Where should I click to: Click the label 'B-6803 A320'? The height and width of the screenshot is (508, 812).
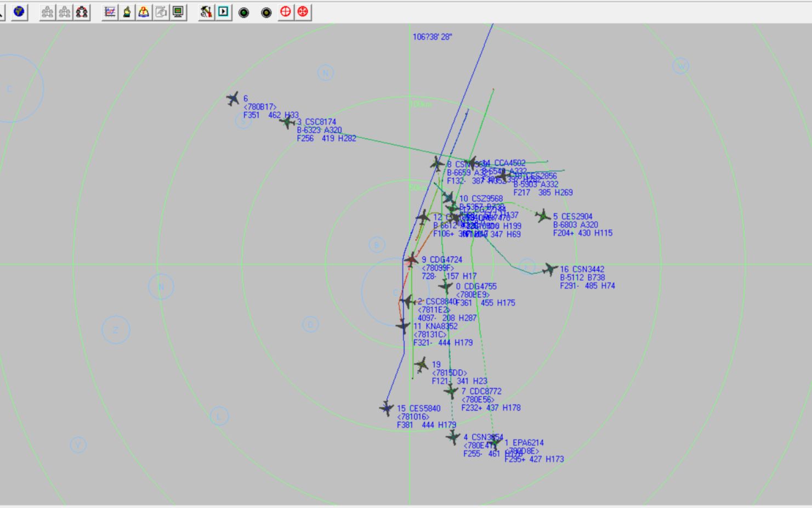pyautogui.click(x=576, y=225)
